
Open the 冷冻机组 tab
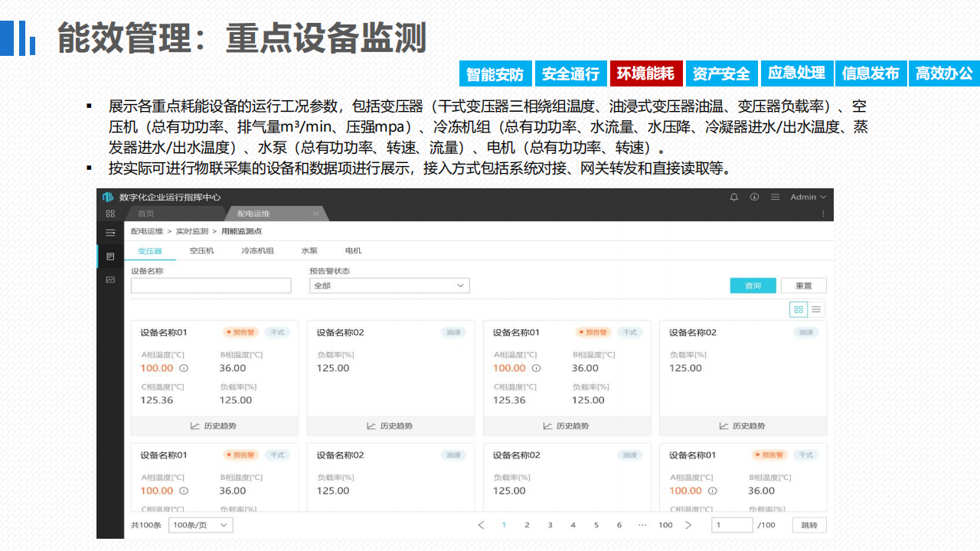pos(258,250)
